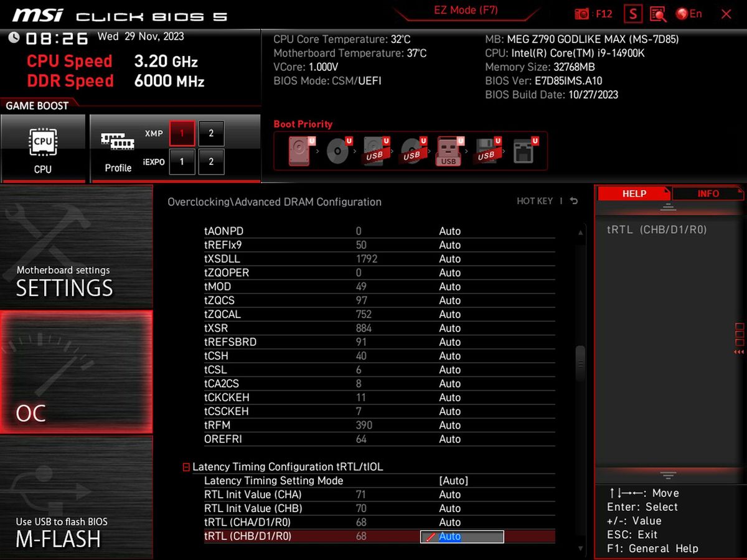Collapse help panel using side arrows

coord(739,352)
